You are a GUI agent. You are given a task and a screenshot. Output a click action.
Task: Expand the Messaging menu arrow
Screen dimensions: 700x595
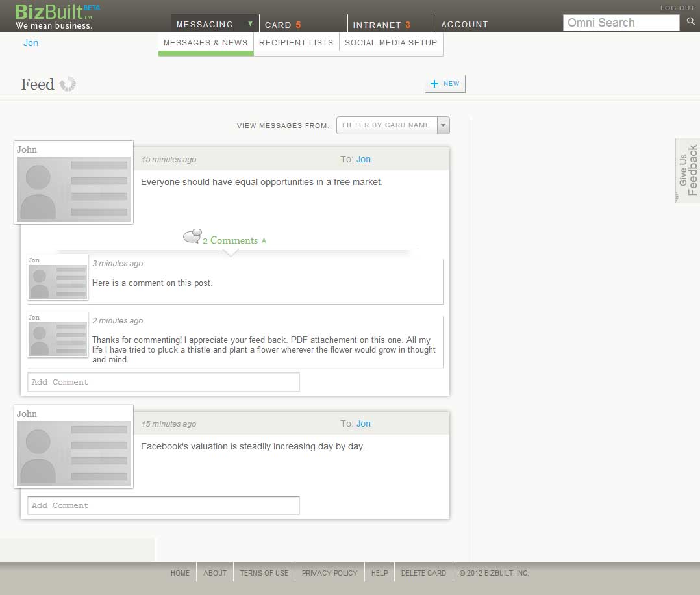[x=251, y=23]
